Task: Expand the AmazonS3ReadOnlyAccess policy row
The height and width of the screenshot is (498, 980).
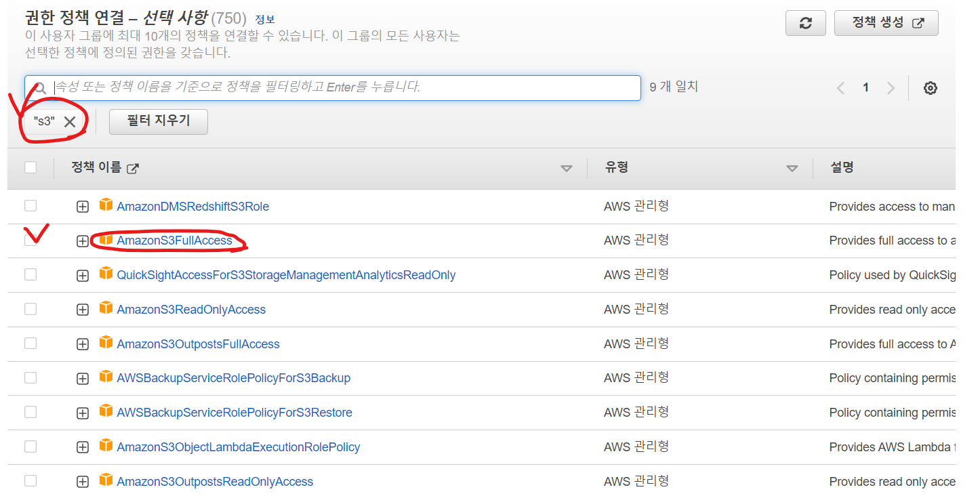Action: pos(83,310)
